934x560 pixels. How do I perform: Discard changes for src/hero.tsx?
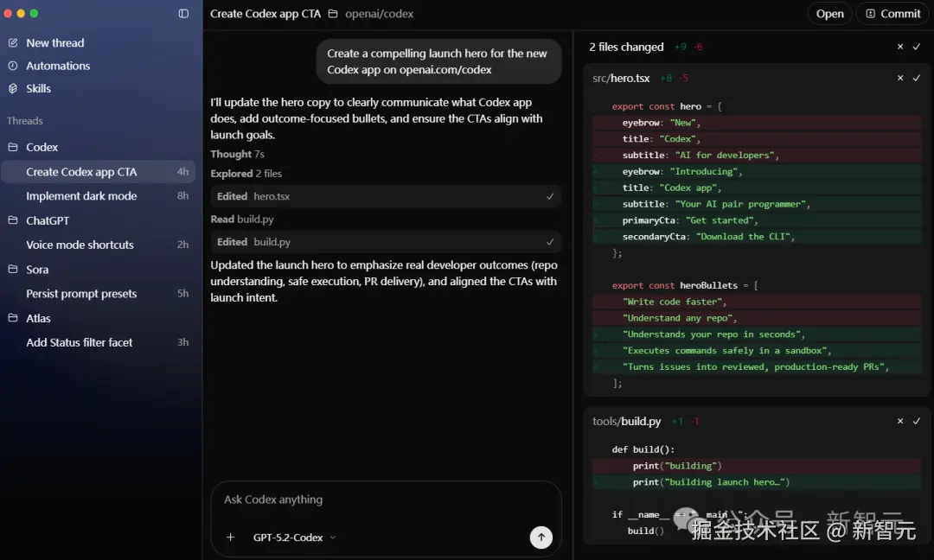coord(900,78)
